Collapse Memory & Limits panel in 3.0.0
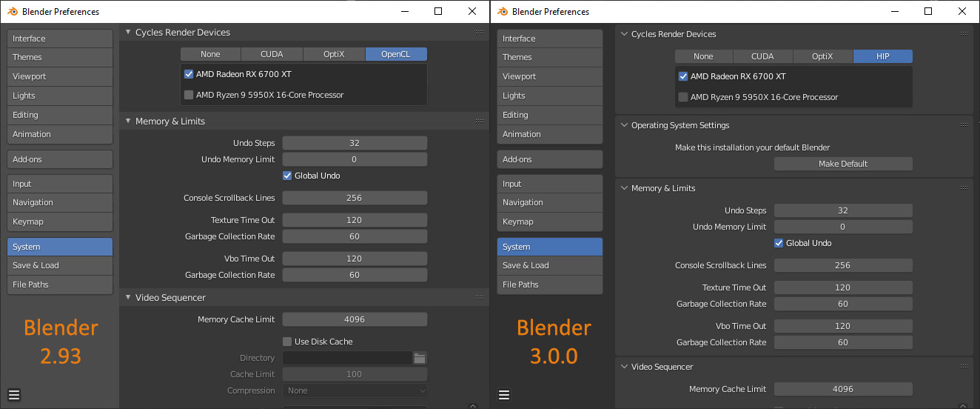The height and width of the screenshot is (409, 980). (x=624, y=188)
